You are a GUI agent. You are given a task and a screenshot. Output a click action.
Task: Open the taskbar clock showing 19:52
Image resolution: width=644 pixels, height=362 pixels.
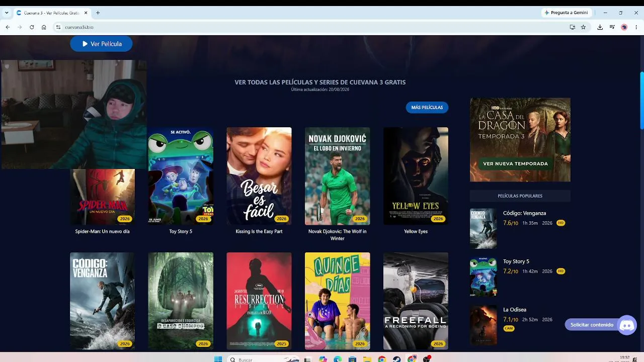(624, 358)
